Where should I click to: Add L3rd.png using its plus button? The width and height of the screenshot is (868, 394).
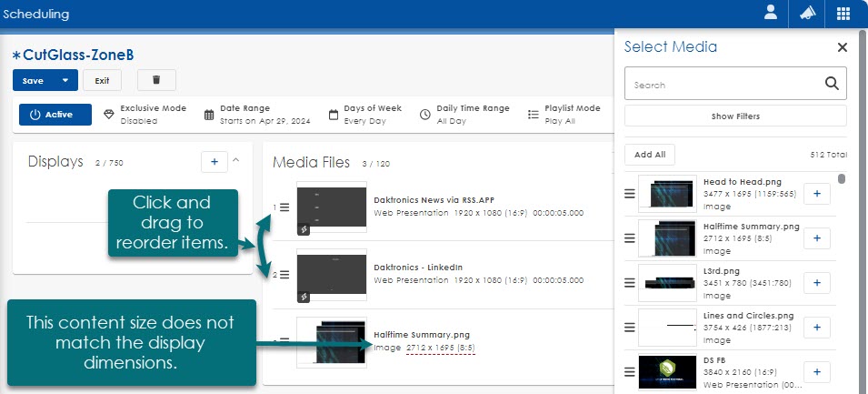[816, 282]
